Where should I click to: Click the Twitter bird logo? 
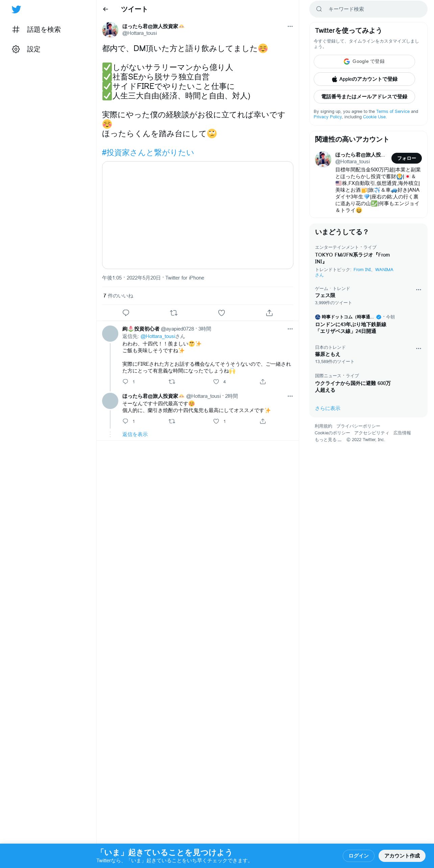coord(16,9)
